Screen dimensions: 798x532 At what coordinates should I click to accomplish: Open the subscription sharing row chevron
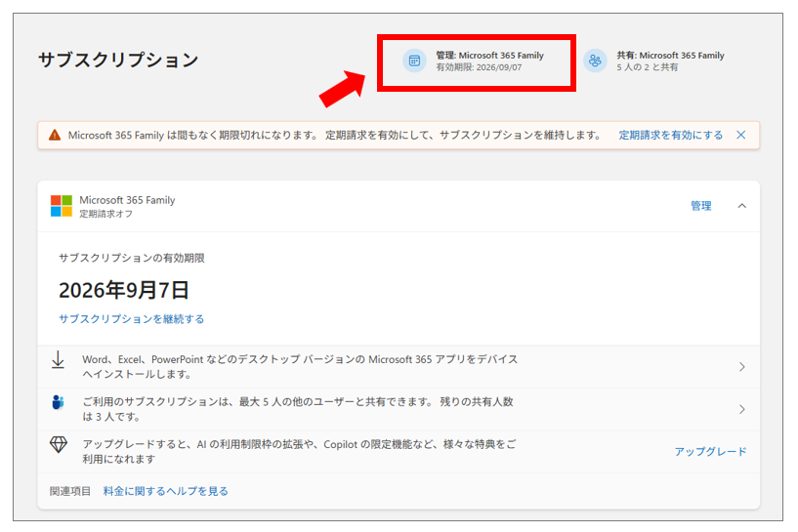click(x=742, y=409)
